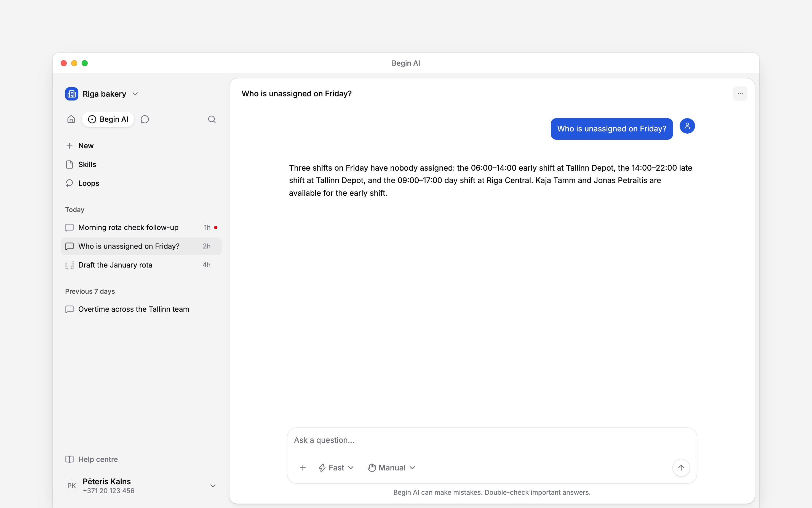
Task: Select Who is unassigned on Friday? chat
Action: point(141,246)
